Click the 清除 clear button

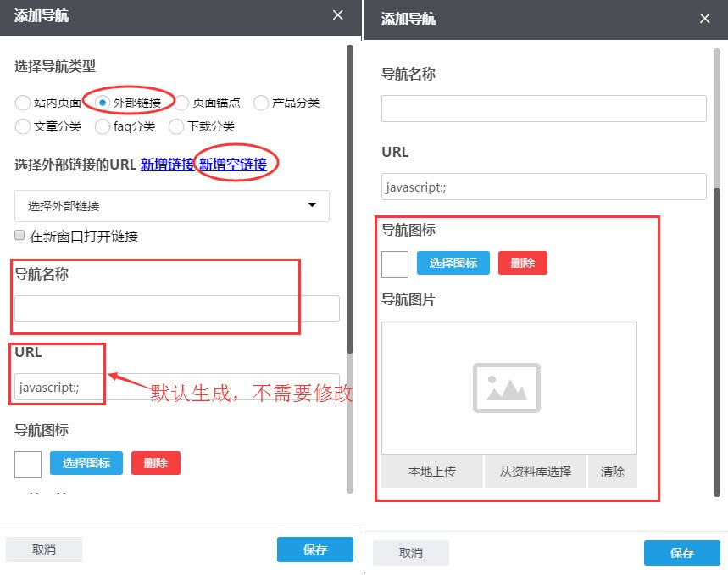(x=612, y=472)
